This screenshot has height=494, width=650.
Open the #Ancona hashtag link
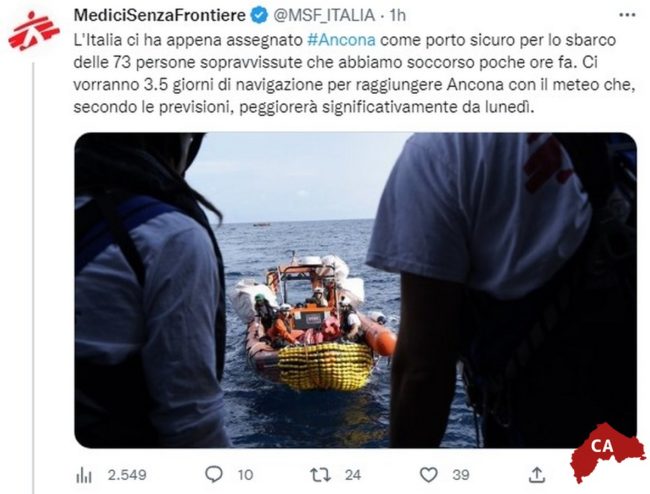click(x=342, y=40)
